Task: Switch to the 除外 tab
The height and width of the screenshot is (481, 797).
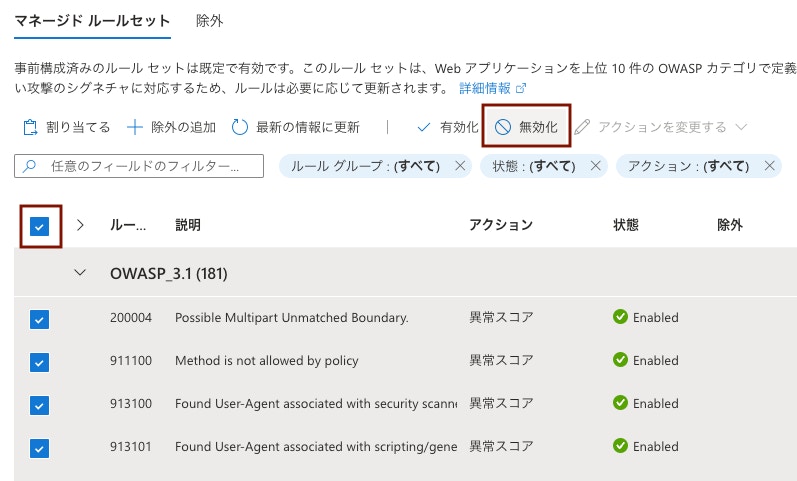Action: coord(209,21)
